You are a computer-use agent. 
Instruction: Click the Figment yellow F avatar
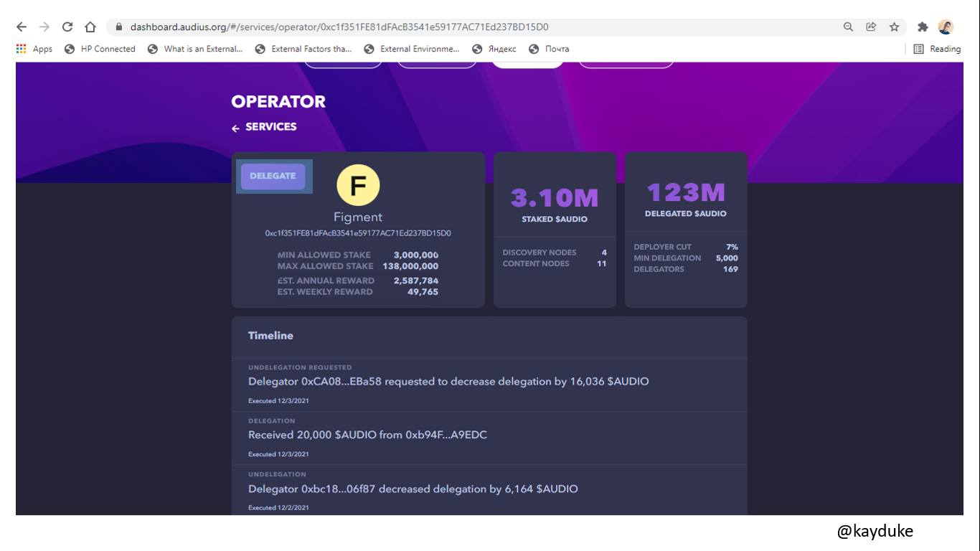(x=358, y=185)
